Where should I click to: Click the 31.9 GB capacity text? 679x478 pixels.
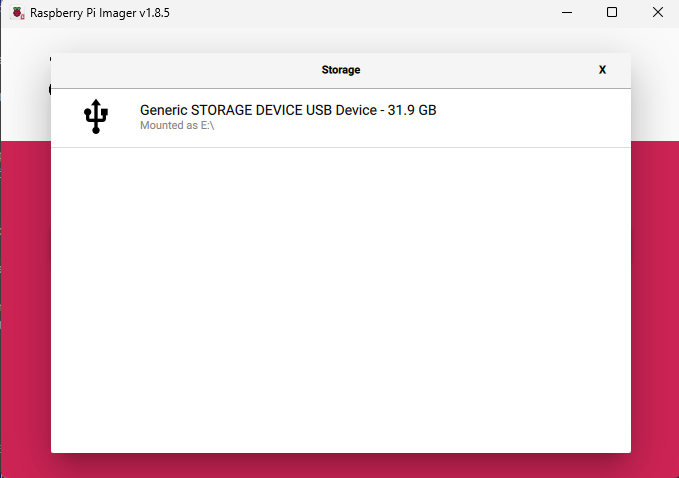(x=411, y=110)
